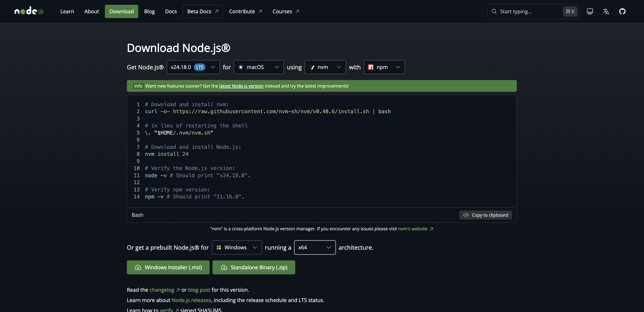Click the Node.js logo in header

(29, 11)
